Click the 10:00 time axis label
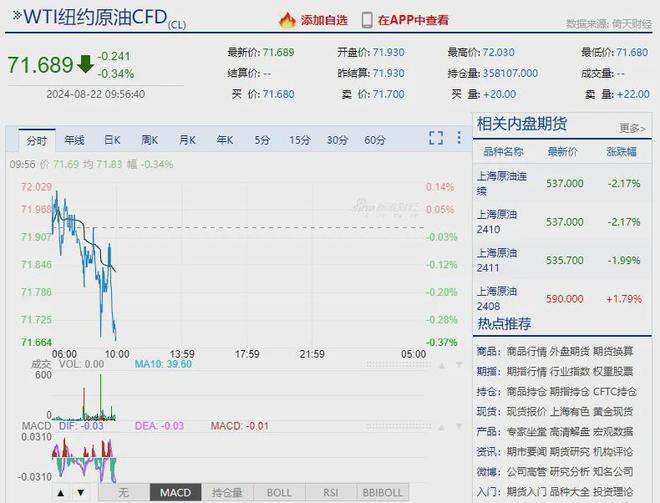Screen dimensions: 660x503 [117, 354]
